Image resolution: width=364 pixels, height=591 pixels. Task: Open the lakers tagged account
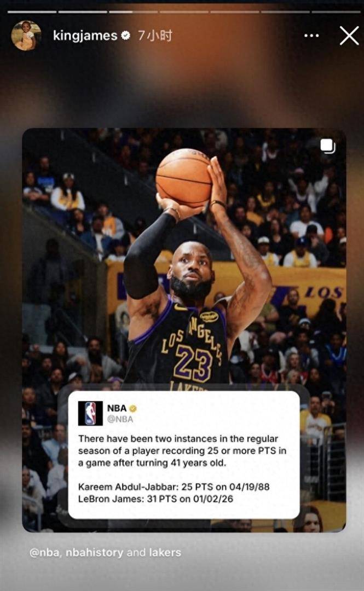[x=165, y=553]
